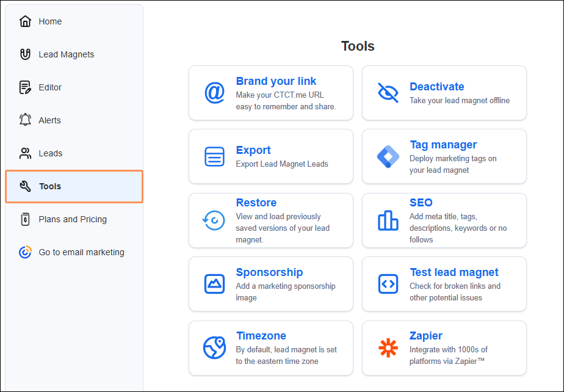Select the highlighted Tools menu item
Image resolution: width=564 pixels, height=392 pixels.
50,186
